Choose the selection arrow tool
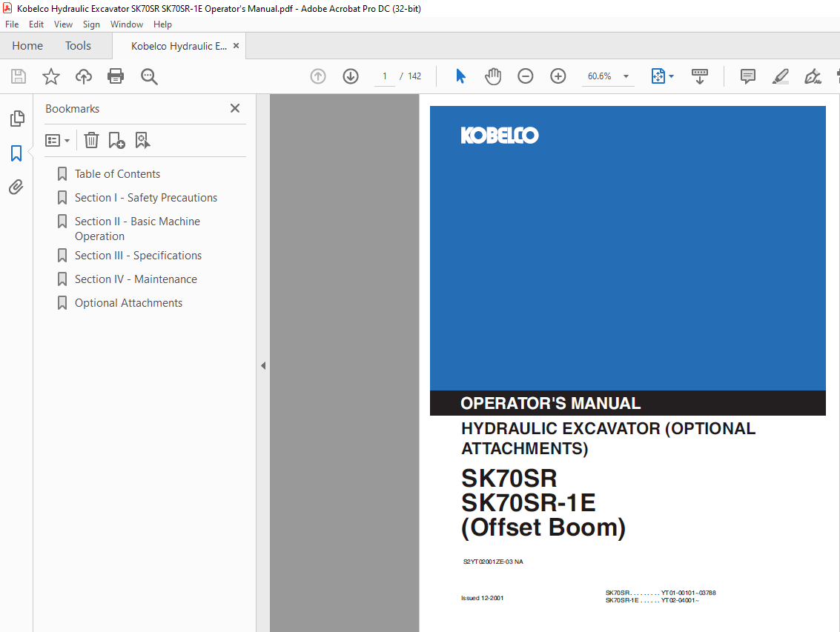The image size is (840, 632). coord(460,76)
